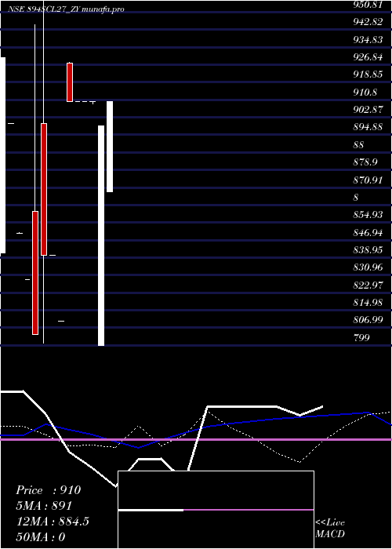Screen dimensions: 392x549
Task: Click the last white candle ending near 910
Action: click(110, 147)
